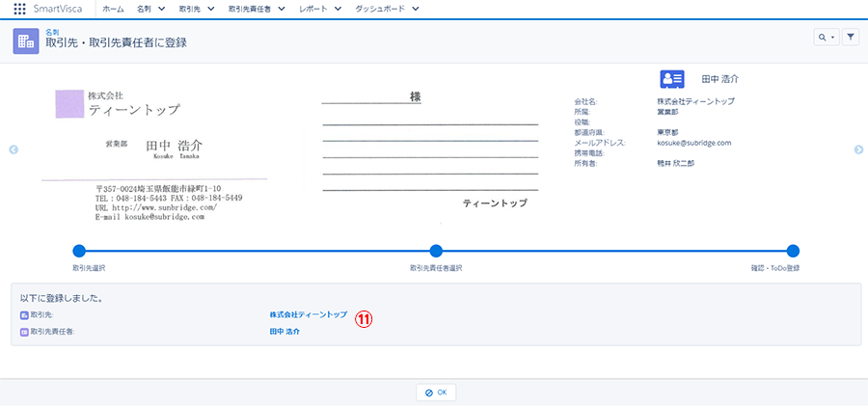Click the 名刺 building icon in header

(x=26, y=41)
